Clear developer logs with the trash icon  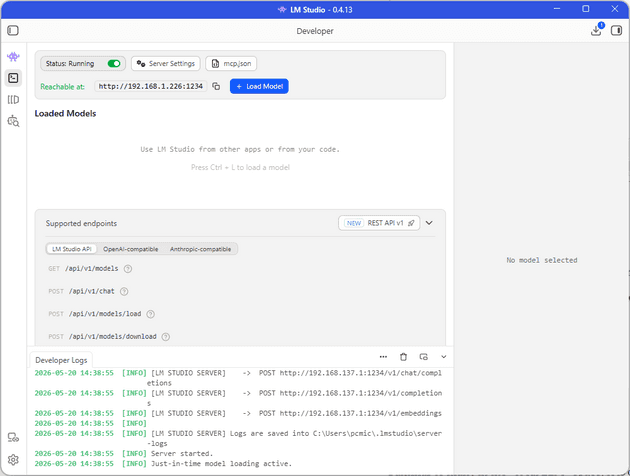click(x=403, y=357)
